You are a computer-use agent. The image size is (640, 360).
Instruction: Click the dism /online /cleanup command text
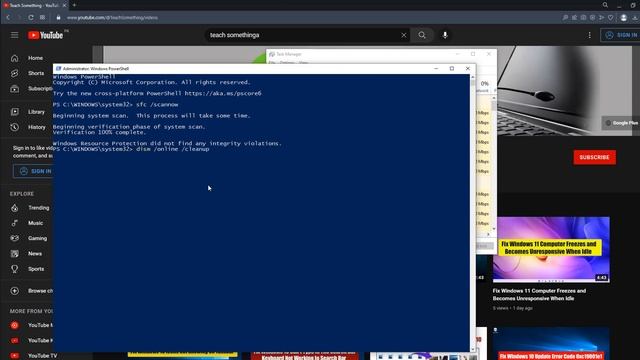coord(173,149)
